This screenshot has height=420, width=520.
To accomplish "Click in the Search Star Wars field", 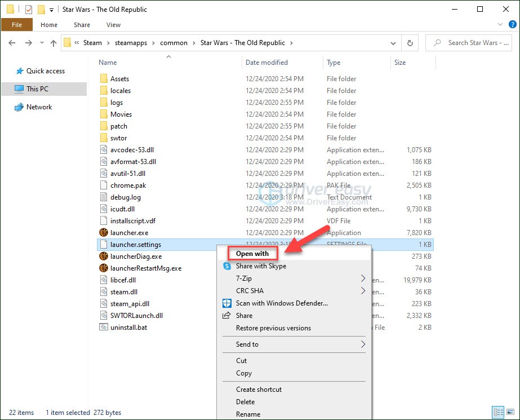I will pyautogui.click(x=469, y=43).
